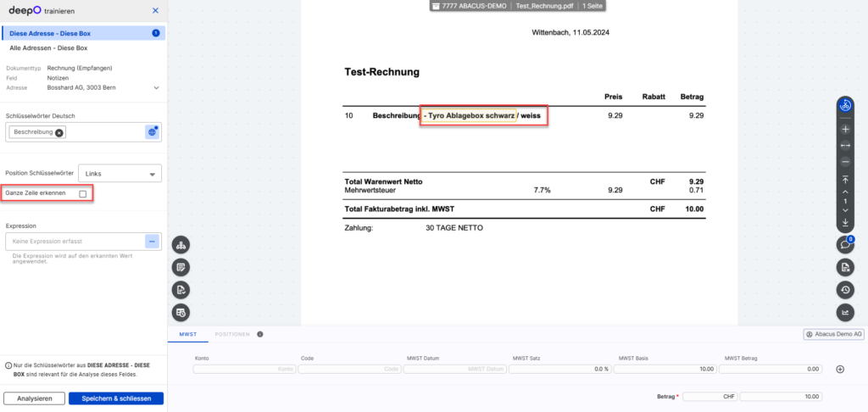Select the MWST tab
Image resolution: width=868 pixels, height=412 pixels.
(187, 335)
